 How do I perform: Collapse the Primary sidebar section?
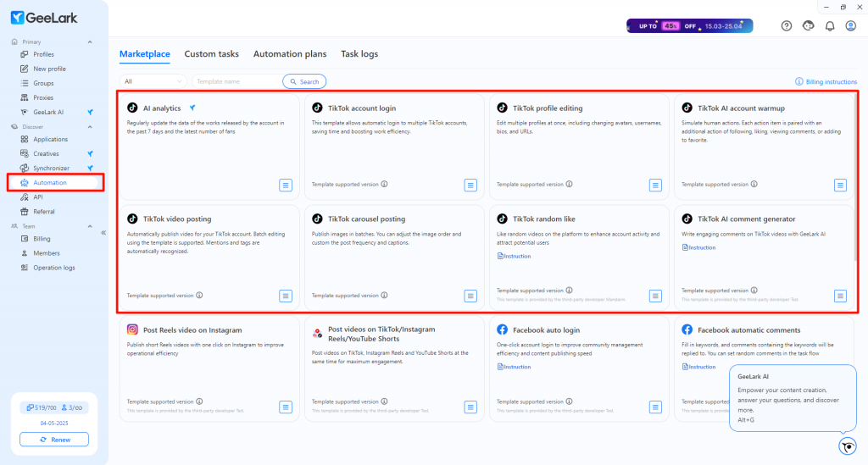tap(90, 42)
